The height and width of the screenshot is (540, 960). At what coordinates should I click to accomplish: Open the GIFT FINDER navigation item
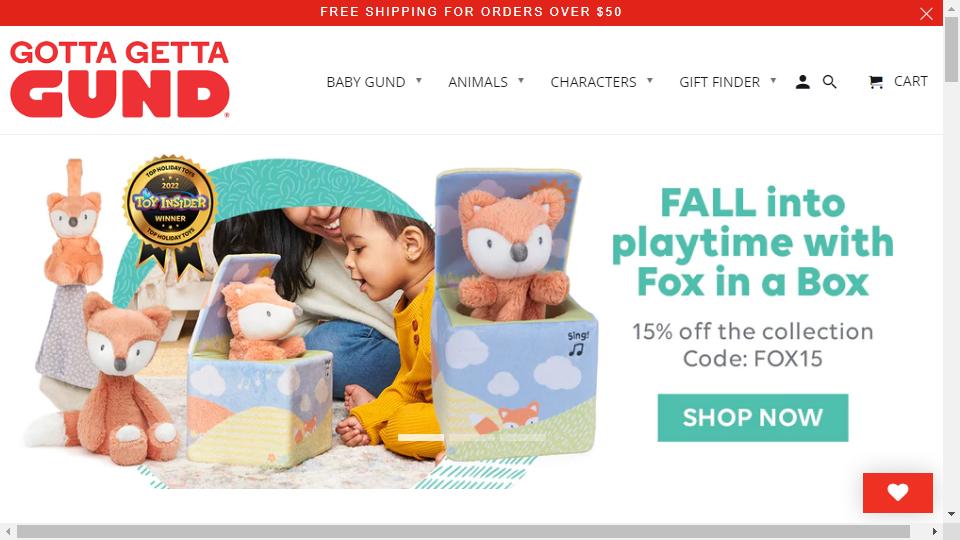point(719,82)
